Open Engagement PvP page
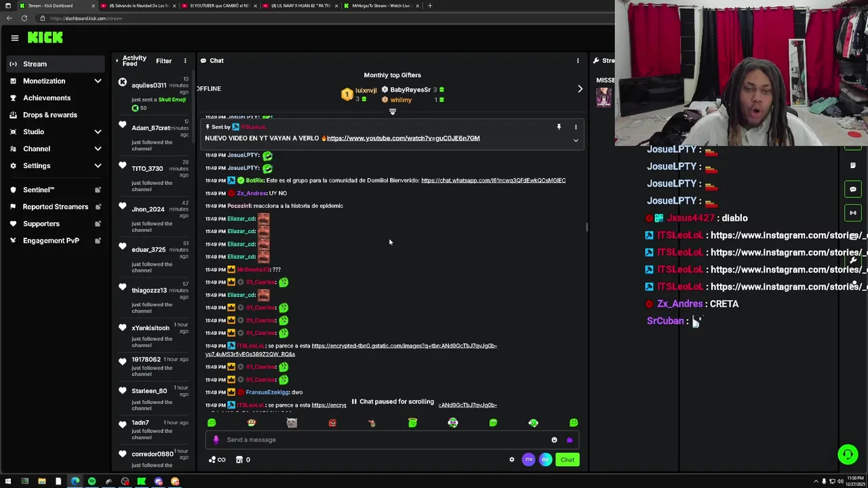The image size is (868, 488). point(54,241)
